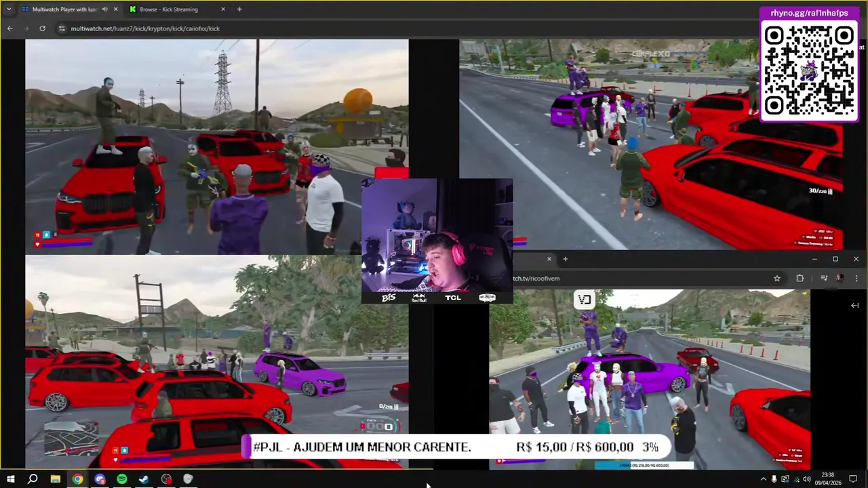This screenshot has height=488, width=868.
Task: Open new tab in the second window
Action: [x=565, y=259]
